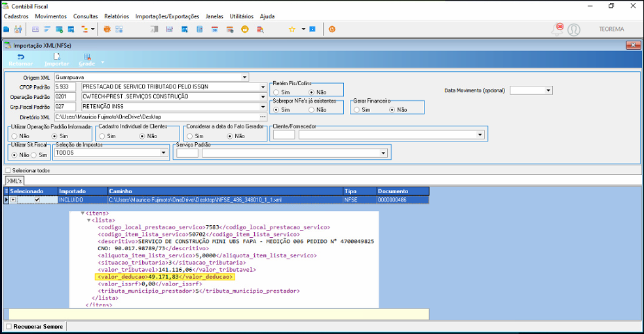Click the orange padlock toolbar icon

click(245, 29)
